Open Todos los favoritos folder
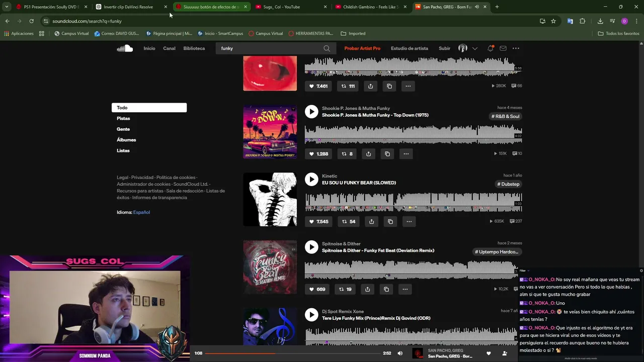 coord(618,34)
